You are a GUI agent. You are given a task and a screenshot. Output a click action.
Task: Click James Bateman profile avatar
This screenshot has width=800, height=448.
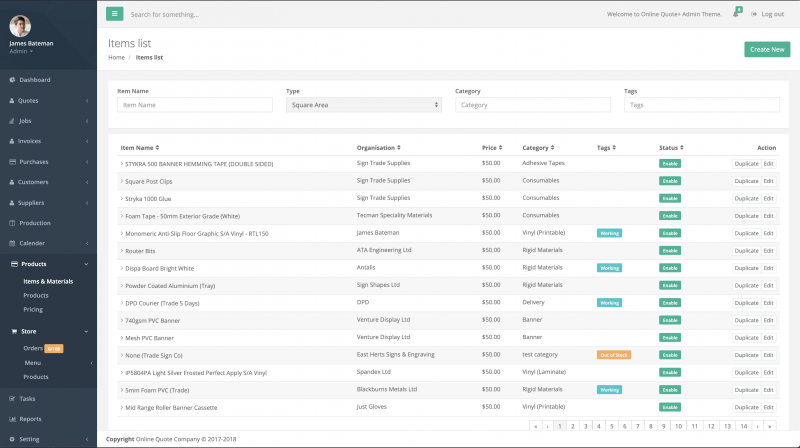tap(20, 26)
